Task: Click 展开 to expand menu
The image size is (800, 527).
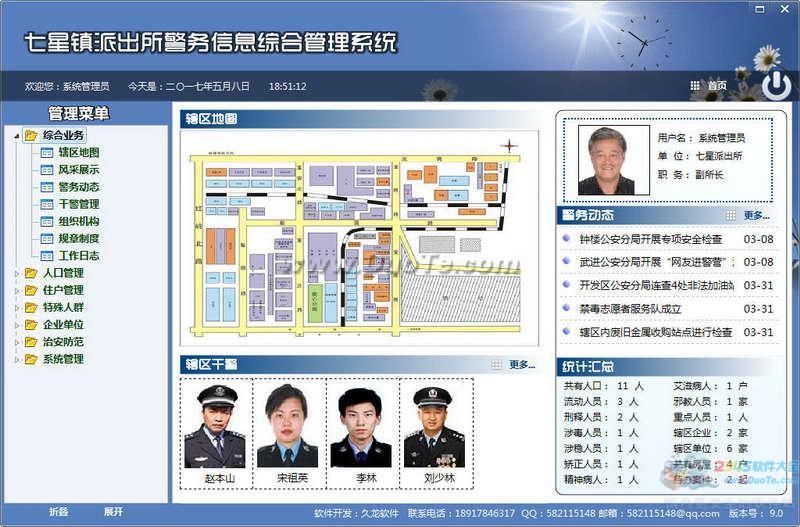Action: click(x=113, y=512)
